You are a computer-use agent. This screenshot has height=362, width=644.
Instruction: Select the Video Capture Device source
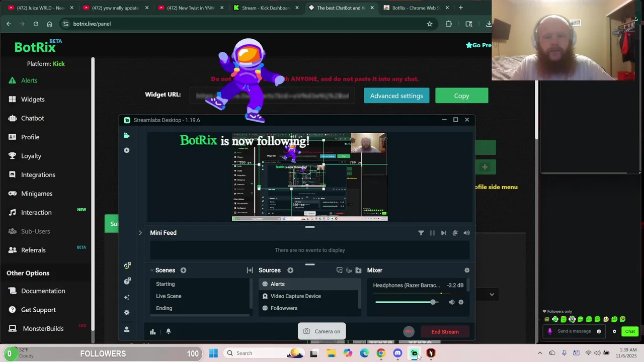pos(309,296)
